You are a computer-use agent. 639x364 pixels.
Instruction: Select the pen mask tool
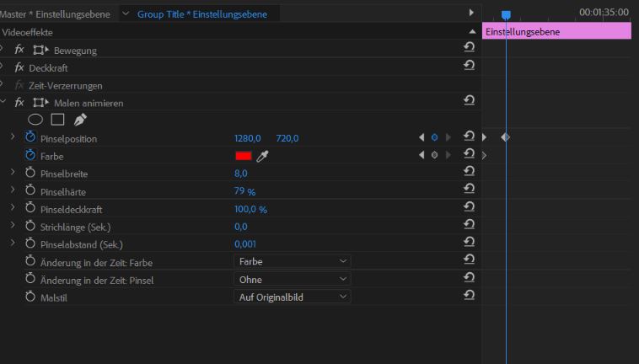pos(80,120)
